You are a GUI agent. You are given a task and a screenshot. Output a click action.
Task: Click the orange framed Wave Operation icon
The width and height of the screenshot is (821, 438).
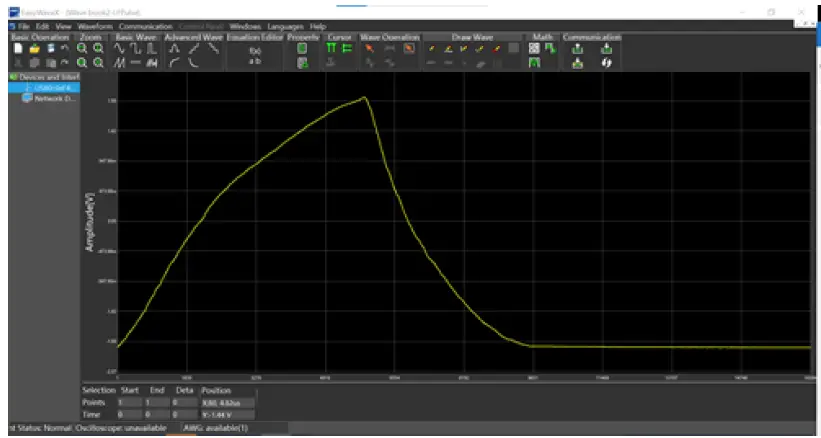click(409, 49)
